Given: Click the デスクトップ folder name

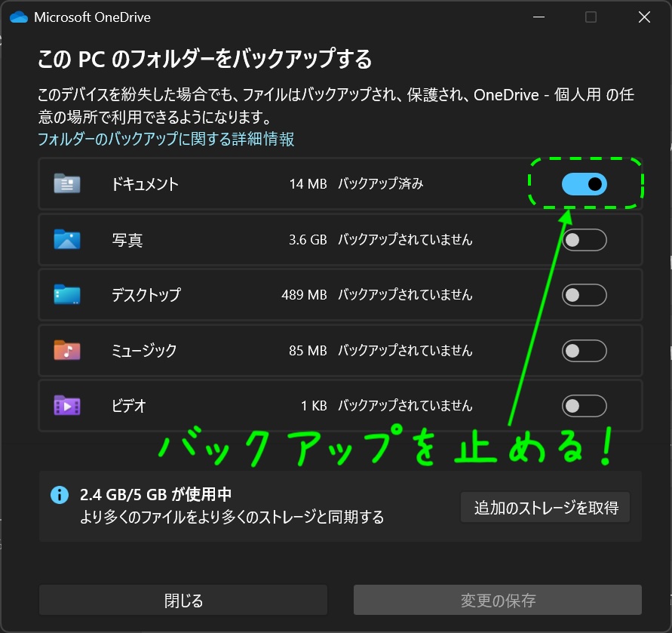Looking at the screenshot, I should (x=146, y=295).
